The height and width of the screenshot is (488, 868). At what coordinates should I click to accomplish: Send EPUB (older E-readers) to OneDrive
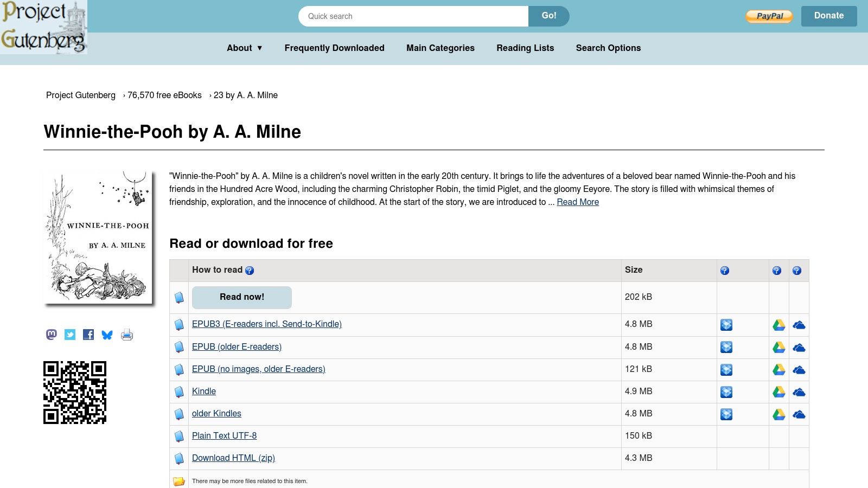click(799, 348)
